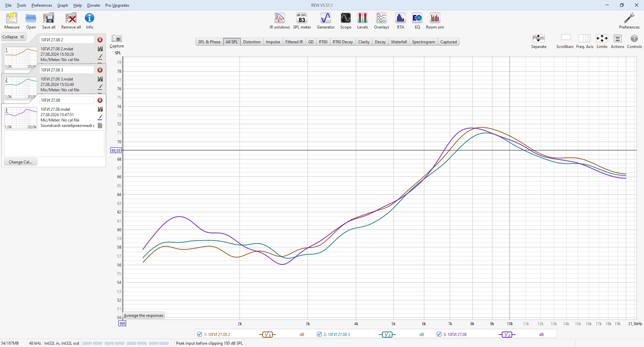Open the Overlays window
Image resolution: width=644 pixels, height=347 pixels.
click(381, 21)
